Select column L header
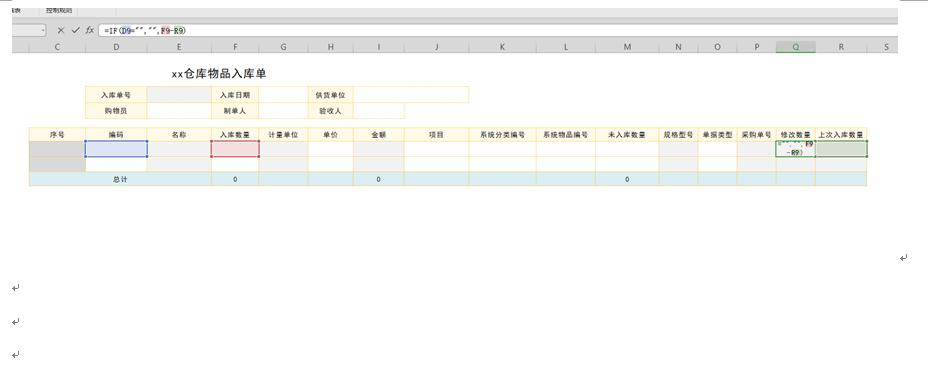The width and height of the screenshot is (928, 372). 566,47
